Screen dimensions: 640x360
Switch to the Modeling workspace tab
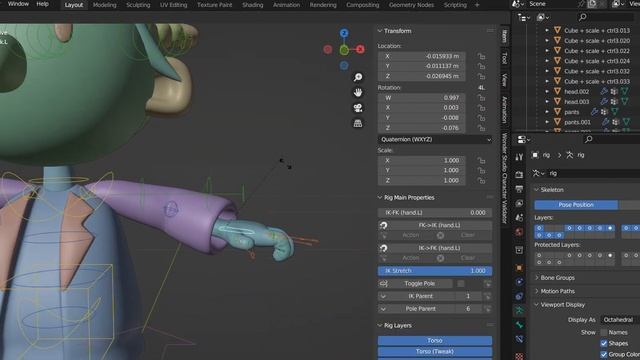[x=104, y=5]
